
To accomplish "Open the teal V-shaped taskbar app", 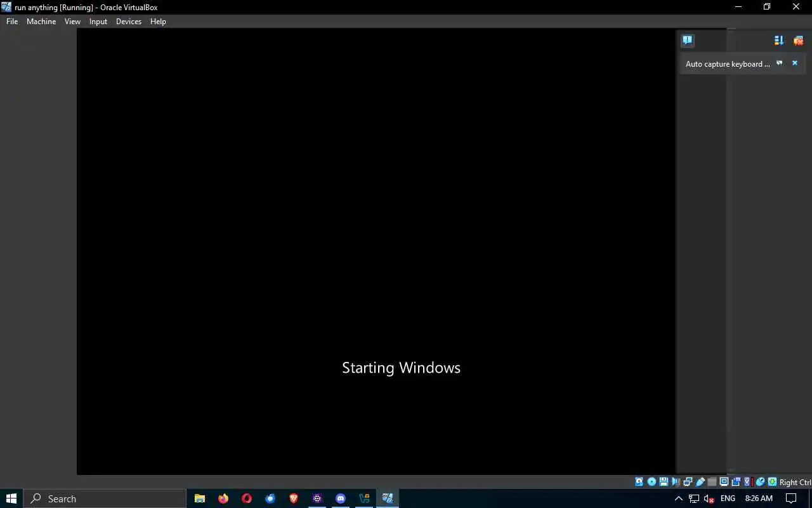I will click(364, 498).
